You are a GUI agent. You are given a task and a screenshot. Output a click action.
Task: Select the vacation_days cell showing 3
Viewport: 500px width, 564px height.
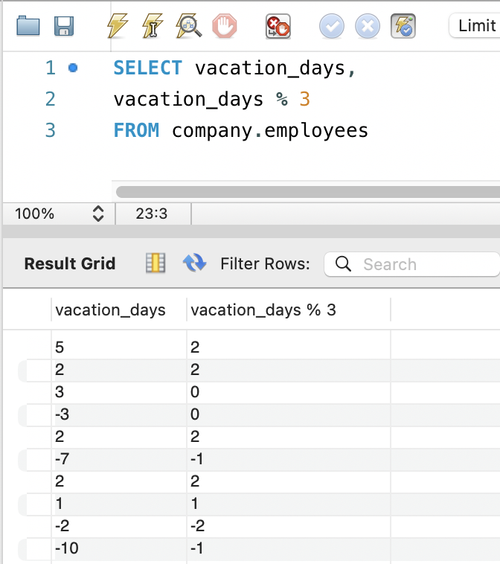coord(119,392)
